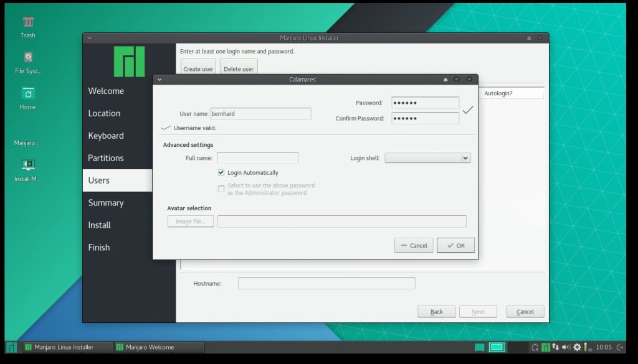Screen dimensions: 638x364
Task: Click the logout icon on the taskbar
Action: tap(620, 347)
